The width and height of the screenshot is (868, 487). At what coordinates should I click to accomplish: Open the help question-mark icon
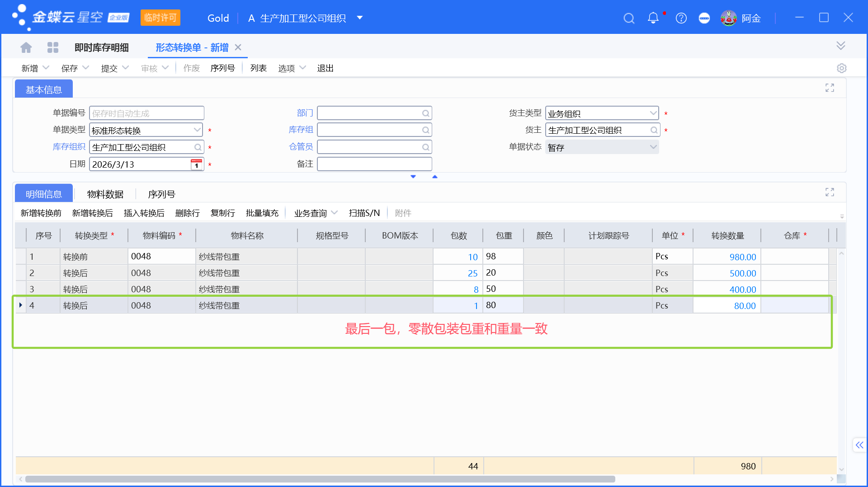tap(681, 18)
